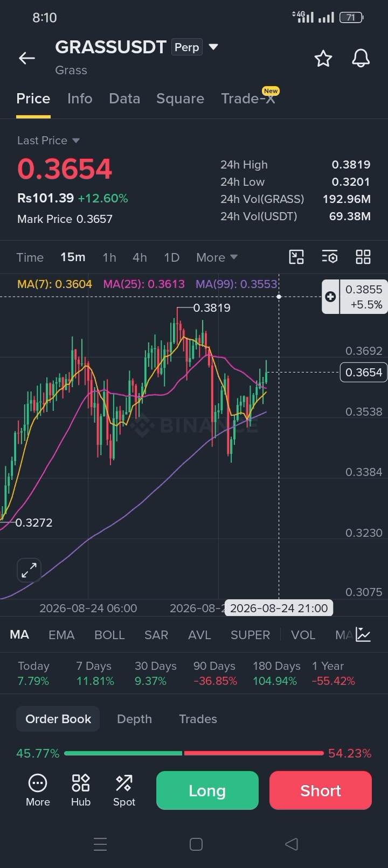Tap the Today 7.79% performance stat
The height and width of the screenshot is (868, 388).
[x=33, y=674]
